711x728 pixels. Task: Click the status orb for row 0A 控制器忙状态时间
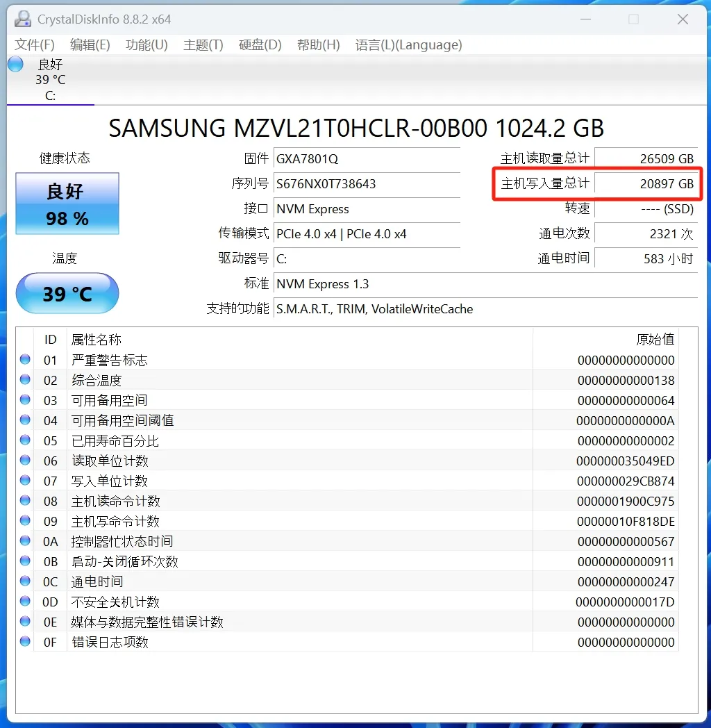25,540
